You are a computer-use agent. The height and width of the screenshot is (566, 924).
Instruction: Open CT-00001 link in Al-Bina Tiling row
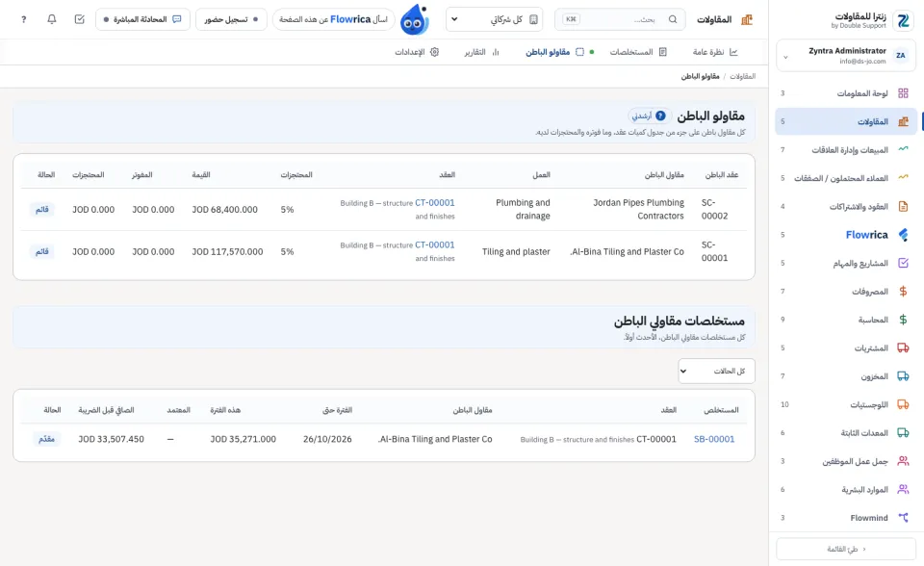click(x=435, y=244)
